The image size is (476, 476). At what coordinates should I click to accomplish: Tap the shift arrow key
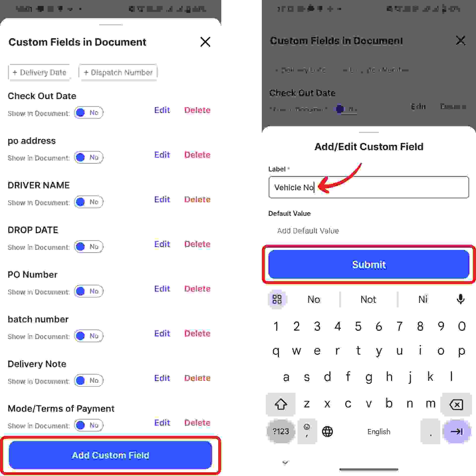tap(281, 405)
